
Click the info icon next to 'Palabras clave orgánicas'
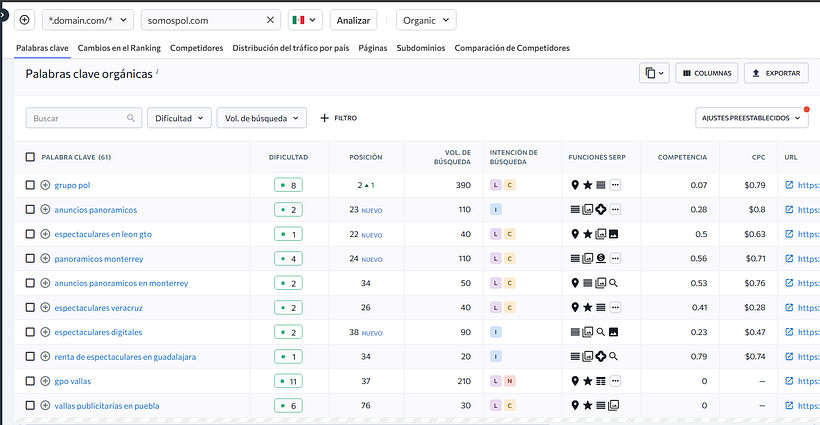[157, 71]
